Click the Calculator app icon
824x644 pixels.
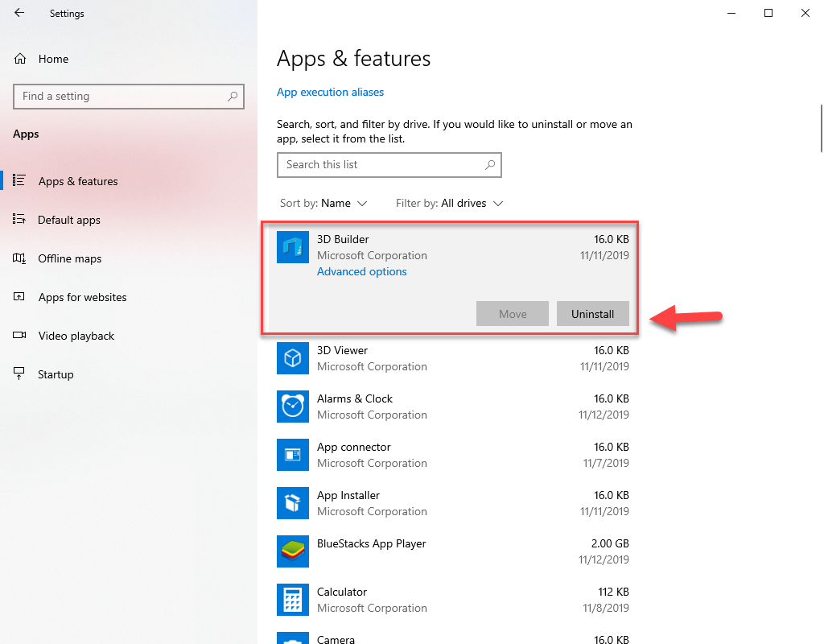(x=293, y=600)
